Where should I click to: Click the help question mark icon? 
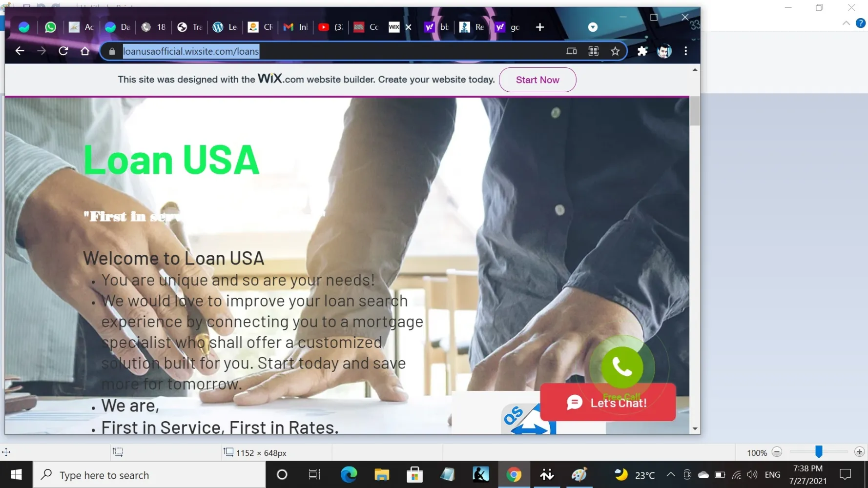click(x=861, y=23)
